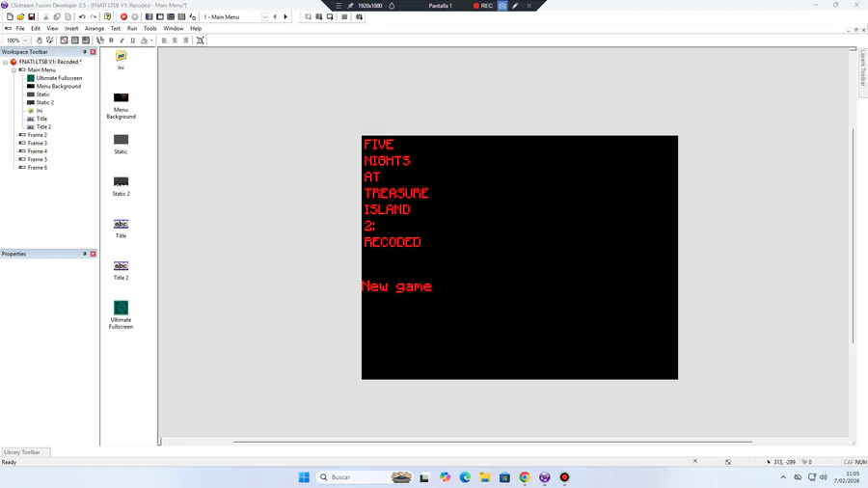The width and height of the screenshot is (868, 488).
Task: Select Menu Background in workspace tree
Action: (x=59, y=86)
